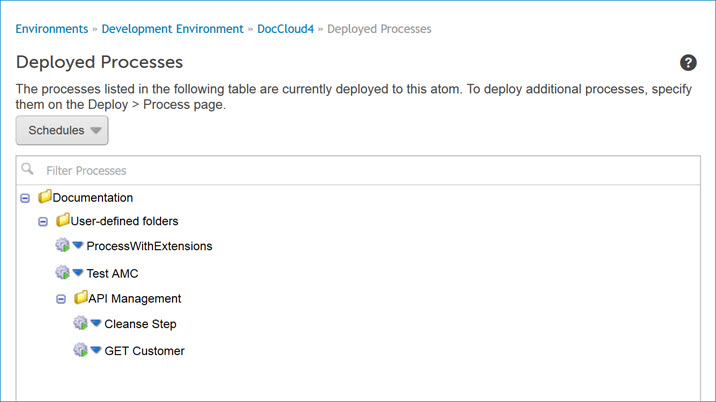
Task: Collapse the API Management node
Action: tap(61, 299)
